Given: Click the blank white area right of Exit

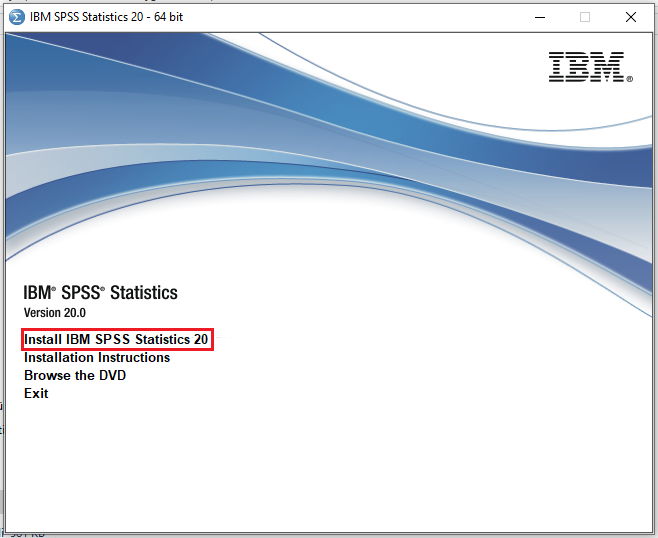Looking at the screenshot, I should [300, 394].
